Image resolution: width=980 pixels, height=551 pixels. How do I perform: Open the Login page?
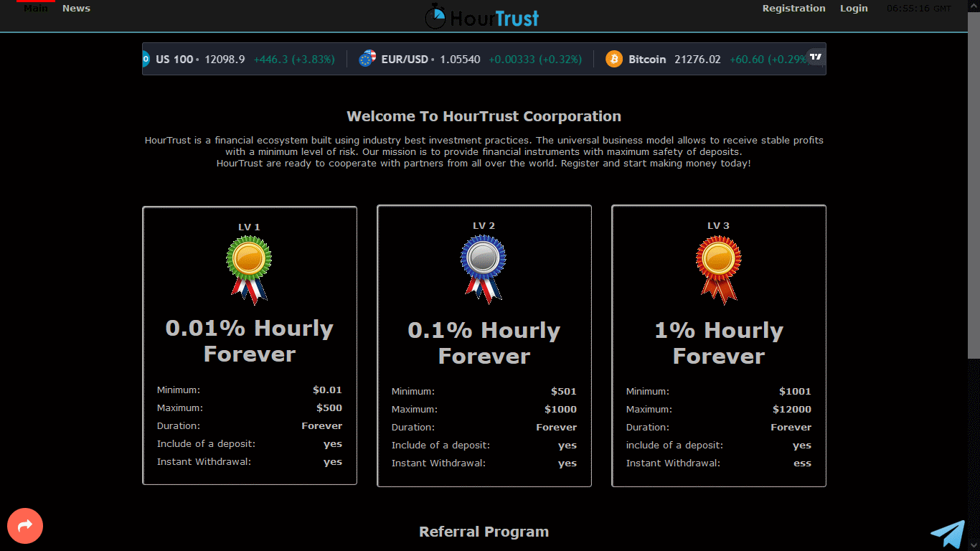pos(854,9)
